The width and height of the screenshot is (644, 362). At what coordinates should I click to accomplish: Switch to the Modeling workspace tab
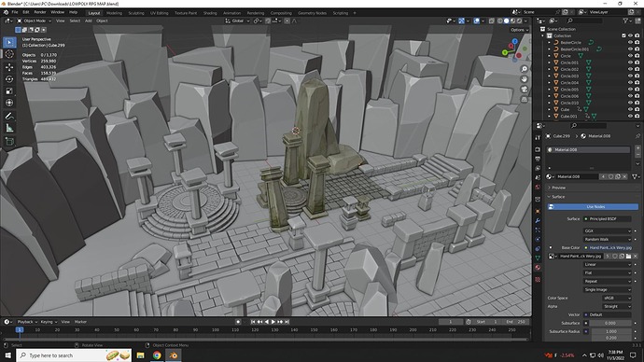[x=114, y=13]
